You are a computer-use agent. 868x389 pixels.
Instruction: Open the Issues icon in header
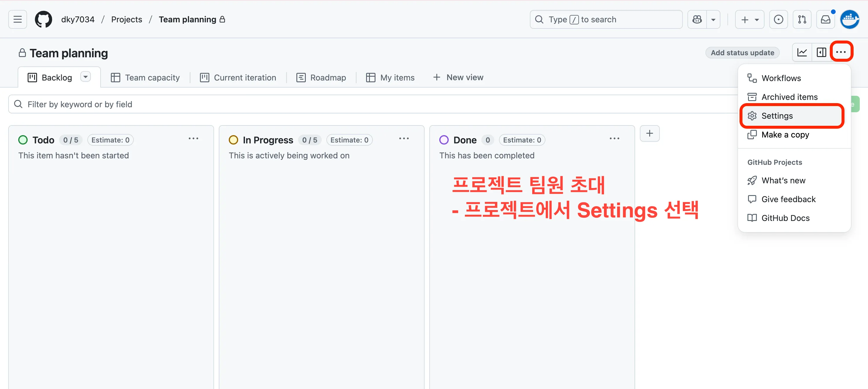(778, 19)
